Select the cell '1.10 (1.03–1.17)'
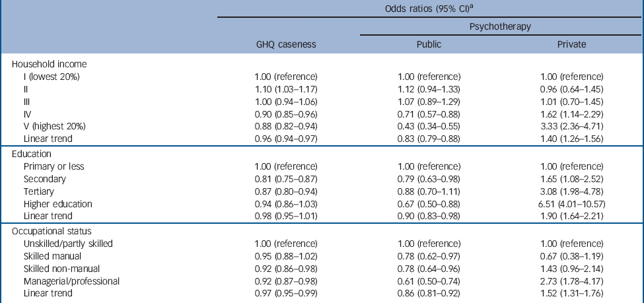The height and width of the screenshot is (303, 644). (287, 88)
